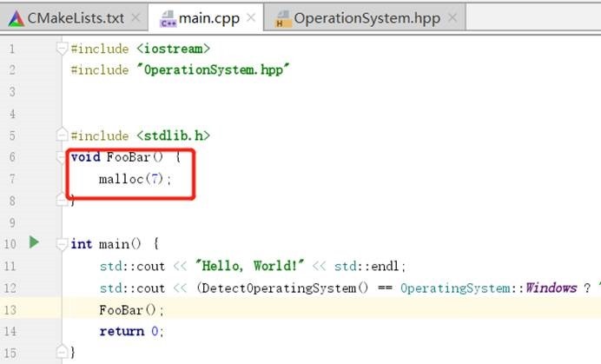The width and height of the screenshot is (601, 364).
Task: Place cursor on <iostream> include
Action: coord(173,49)
